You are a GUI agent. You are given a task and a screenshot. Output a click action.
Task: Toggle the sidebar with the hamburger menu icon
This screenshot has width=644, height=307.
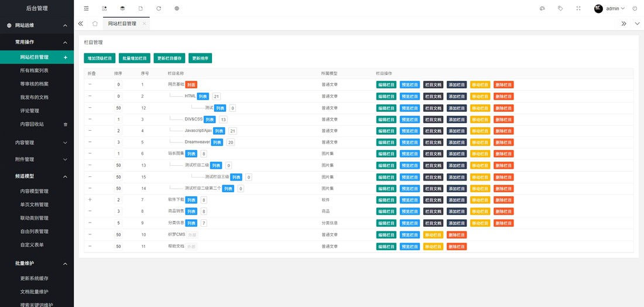pyautogui.click(x=86, y=9)
